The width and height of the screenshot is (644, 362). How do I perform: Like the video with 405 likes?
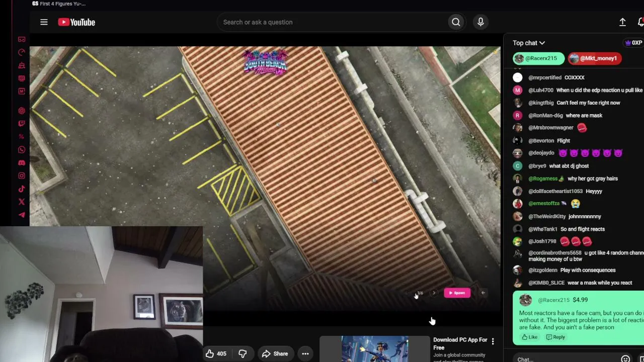(x=216, y=354)
